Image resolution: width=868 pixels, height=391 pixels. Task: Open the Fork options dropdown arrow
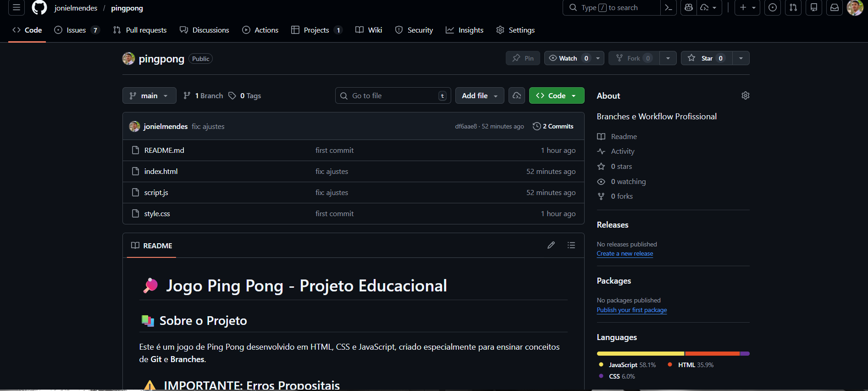[668, 58]
